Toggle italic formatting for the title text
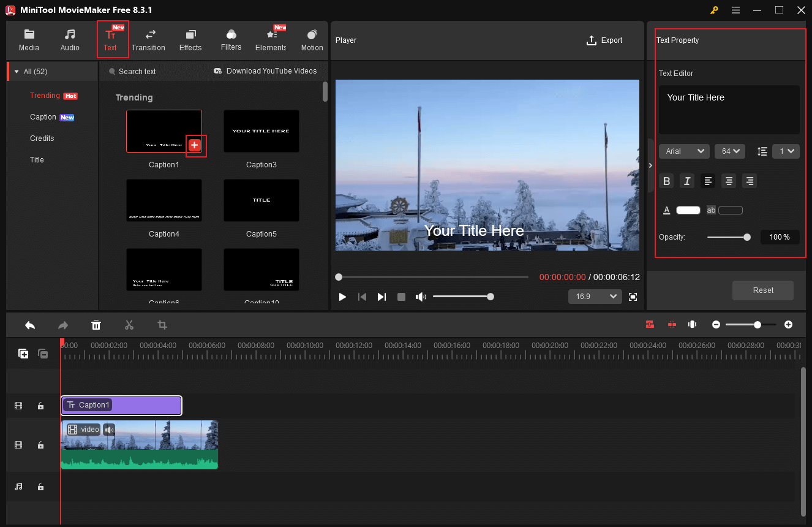This screenshot has width=812, height=527. pyautogui.click(x=686, y=181)
